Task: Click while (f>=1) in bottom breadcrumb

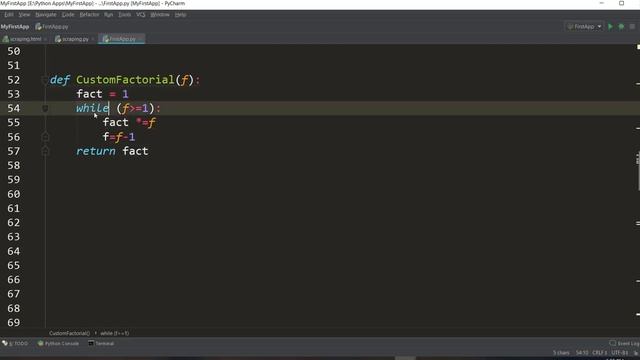Action: point(115,333)
